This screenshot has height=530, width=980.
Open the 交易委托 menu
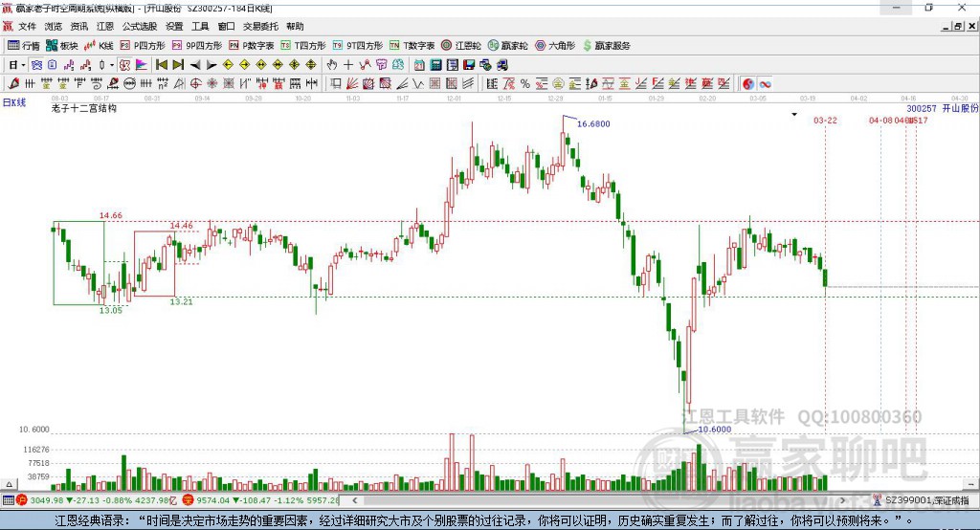point(260,26)
